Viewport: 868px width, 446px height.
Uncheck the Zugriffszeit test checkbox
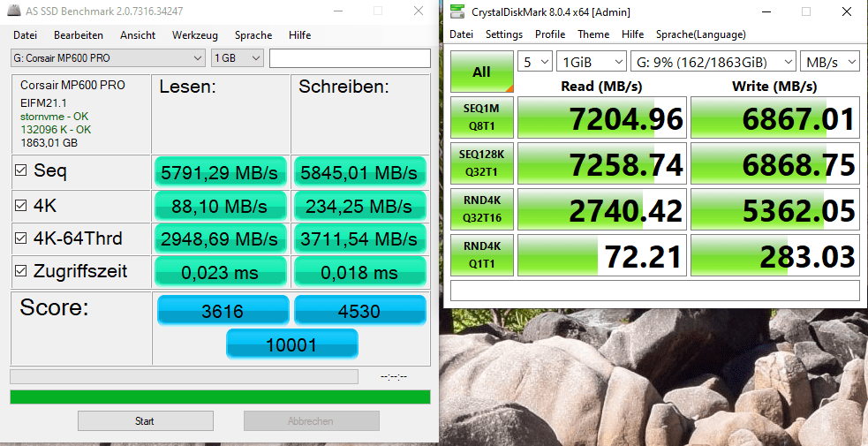click(20, 271)
